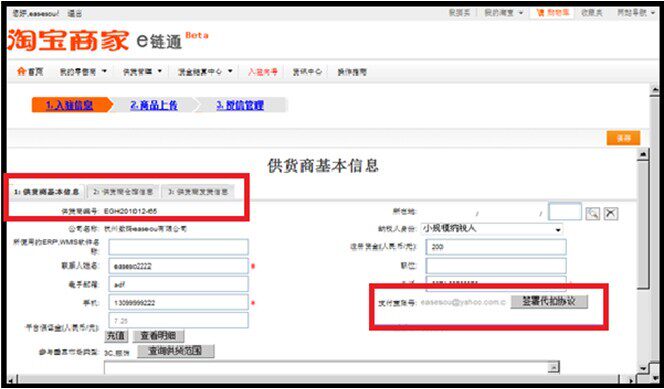Go to step 2. 商品上传
Image resolution: width=664 pixels, height=389 pixels.
click(x=154, y=105)
